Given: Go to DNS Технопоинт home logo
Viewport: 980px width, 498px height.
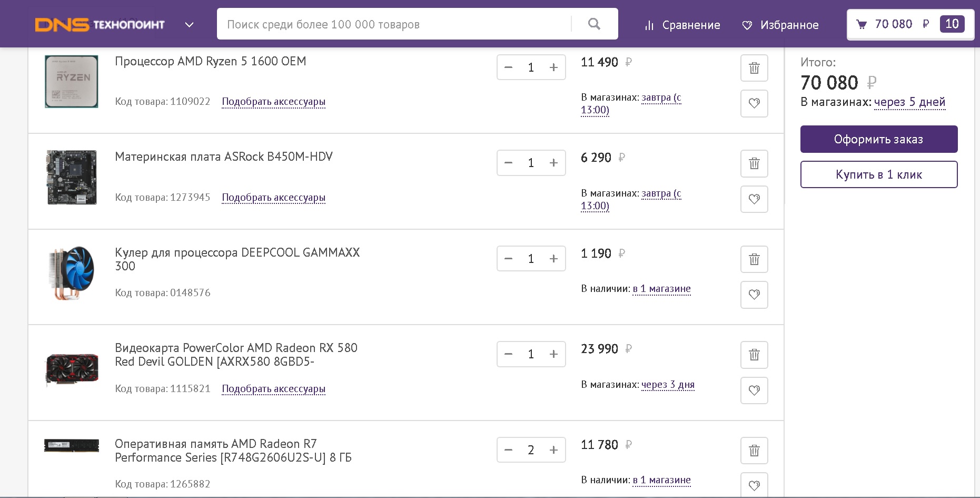Looking at the screenshot, I should (x=100, y=25).
